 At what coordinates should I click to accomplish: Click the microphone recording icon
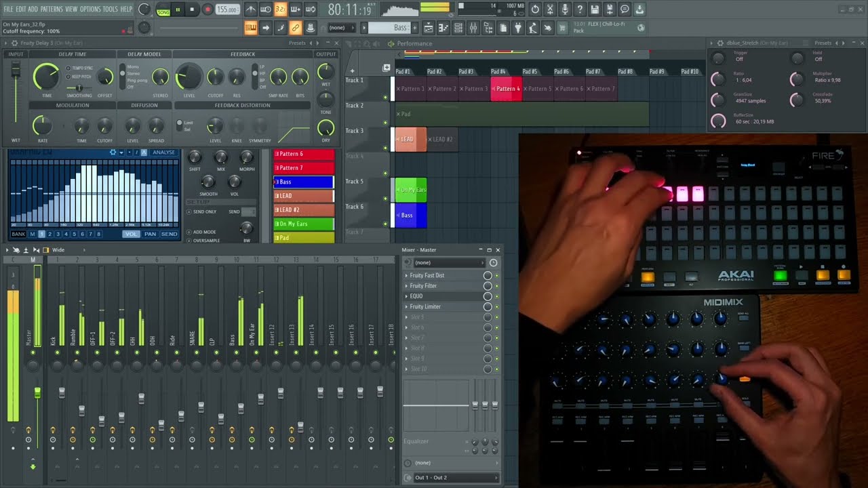[x=565, y=9]
